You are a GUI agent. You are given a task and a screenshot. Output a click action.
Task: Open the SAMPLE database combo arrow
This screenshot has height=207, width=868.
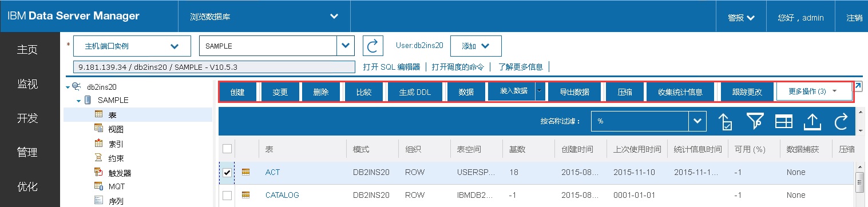[345, 46]
